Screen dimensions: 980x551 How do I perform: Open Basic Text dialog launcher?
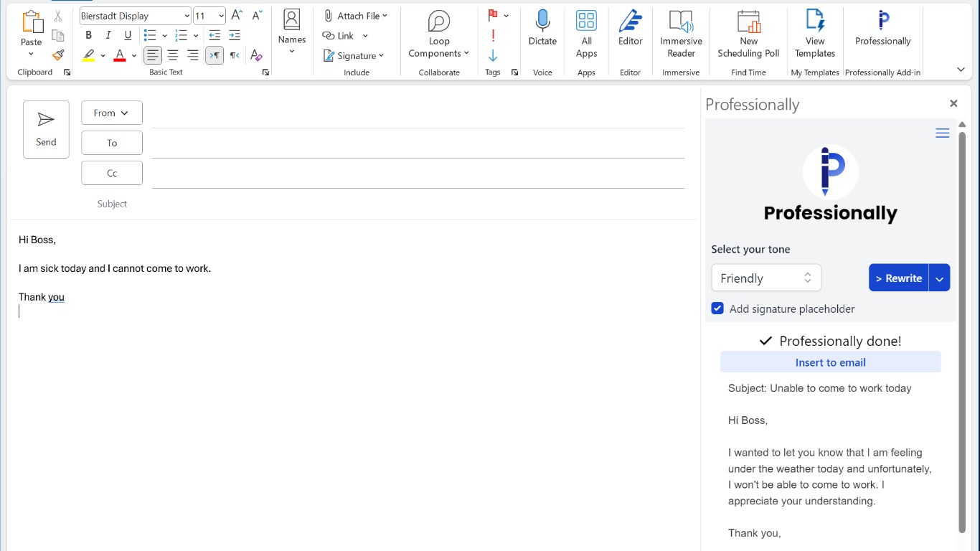click(x=265, y=72)
